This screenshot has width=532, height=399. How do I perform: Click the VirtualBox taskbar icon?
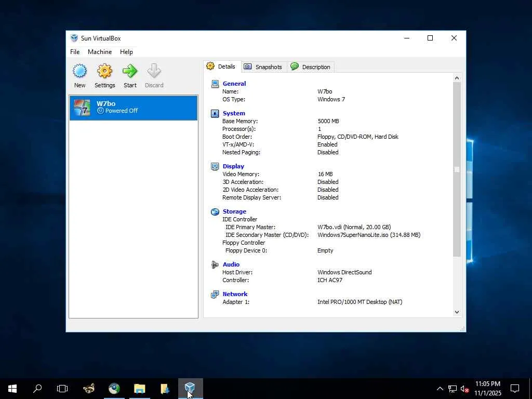190,388
